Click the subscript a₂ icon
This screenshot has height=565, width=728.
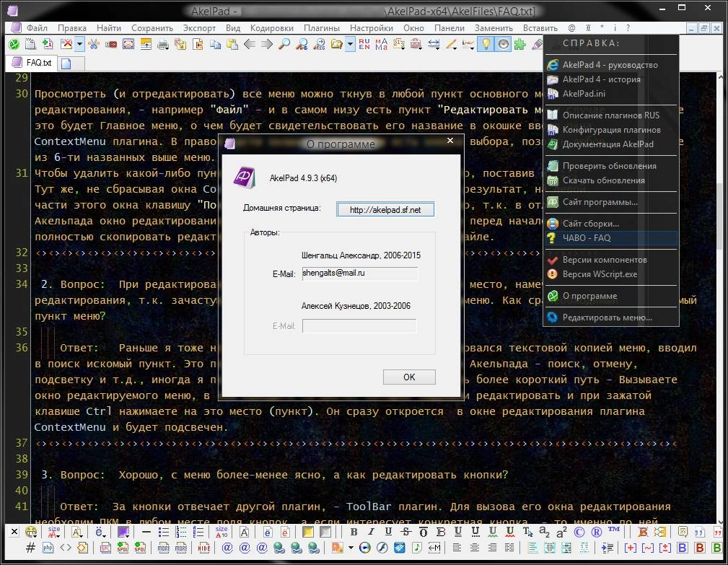pos(544,532)
